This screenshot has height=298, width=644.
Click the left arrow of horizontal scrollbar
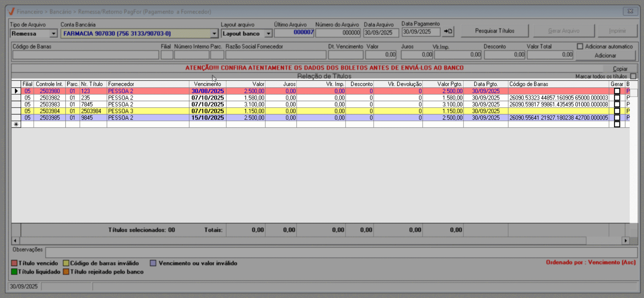15,241
